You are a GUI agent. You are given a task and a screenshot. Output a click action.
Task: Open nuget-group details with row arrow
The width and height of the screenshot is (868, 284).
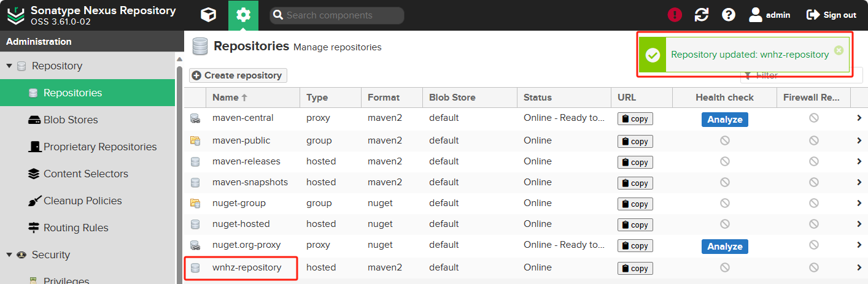pyautogui.click(x=859, y=203)
